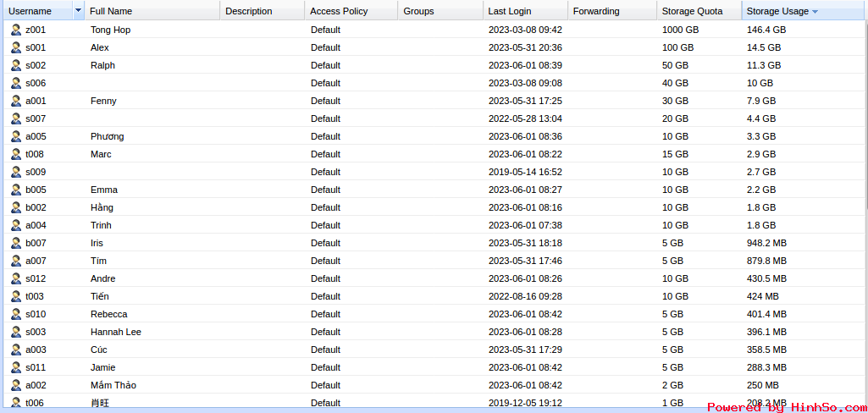
Task: Select the Tong Hop user name
Action: click(x=110, y=30)
